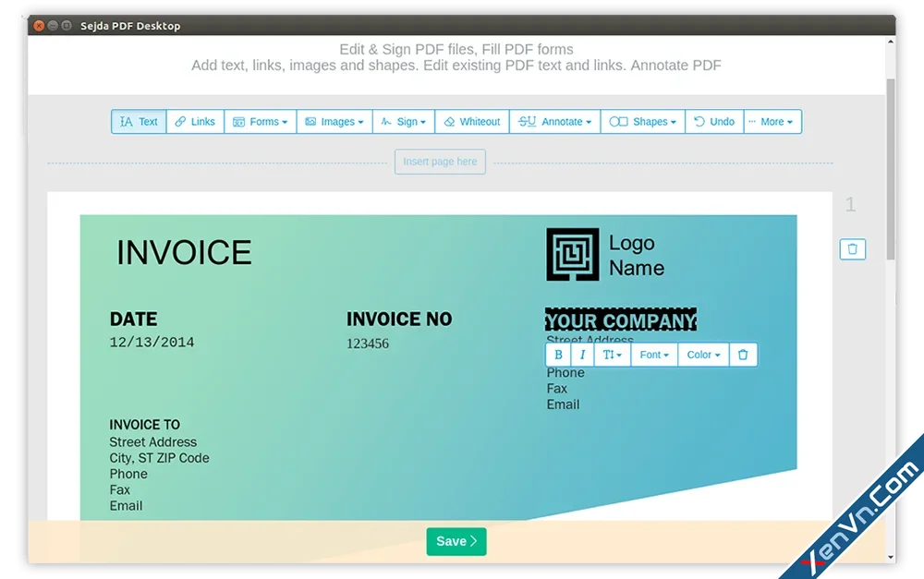The image size is (924, 579).
Task: Undo the last edit
Action: [714, 121]
